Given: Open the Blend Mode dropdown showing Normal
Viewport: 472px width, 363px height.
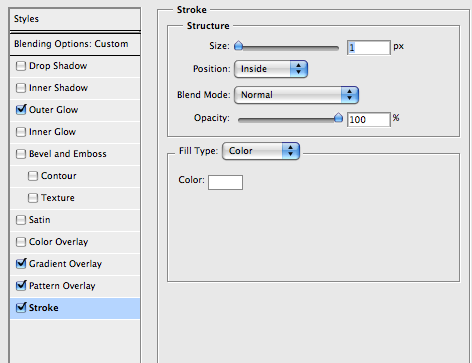Looking at the screenshot, I should pos(296,95).
